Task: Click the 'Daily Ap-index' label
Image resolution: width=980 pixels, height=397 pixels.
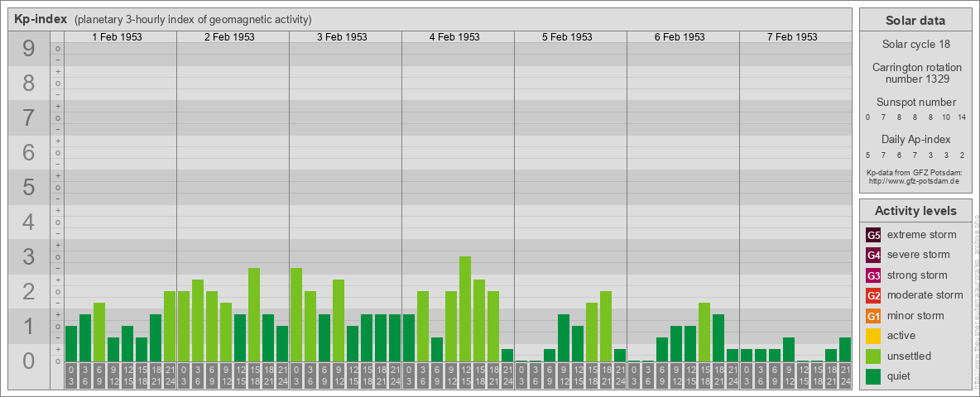Action: point(916,139)
